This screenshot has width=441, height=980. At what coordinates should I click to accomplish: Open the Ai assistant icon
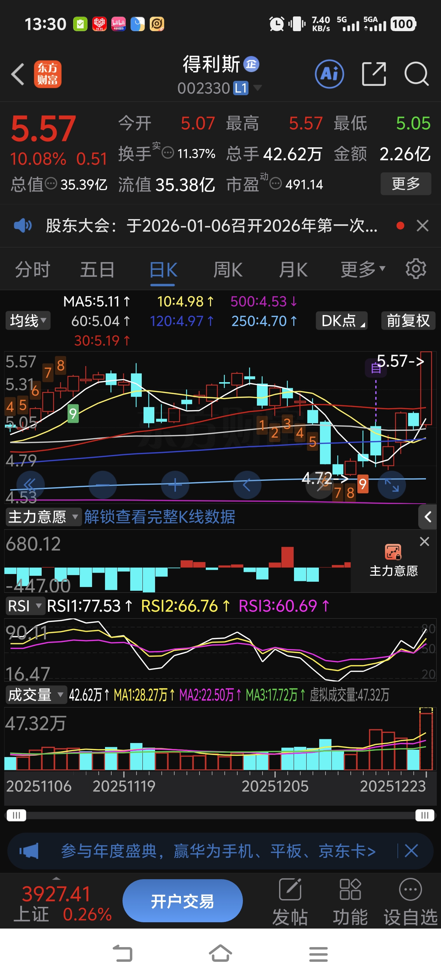(x=329, y=74)
